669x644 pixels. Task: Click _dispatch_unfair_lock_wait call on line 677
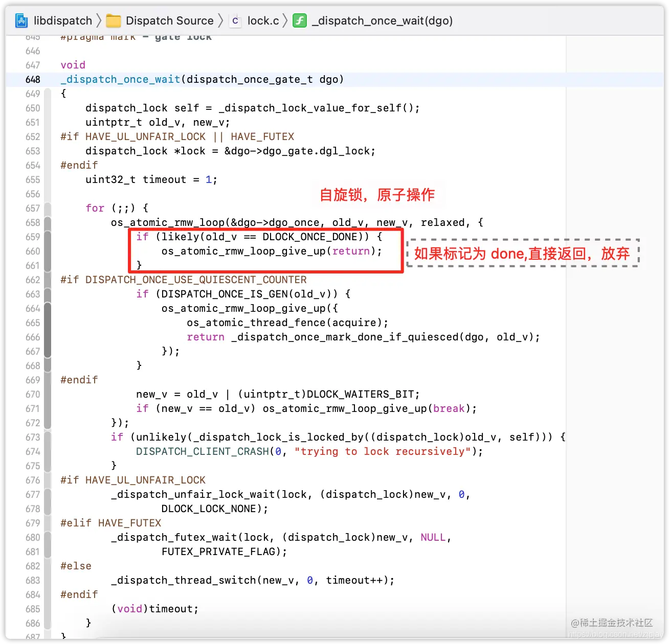(193, 494)
